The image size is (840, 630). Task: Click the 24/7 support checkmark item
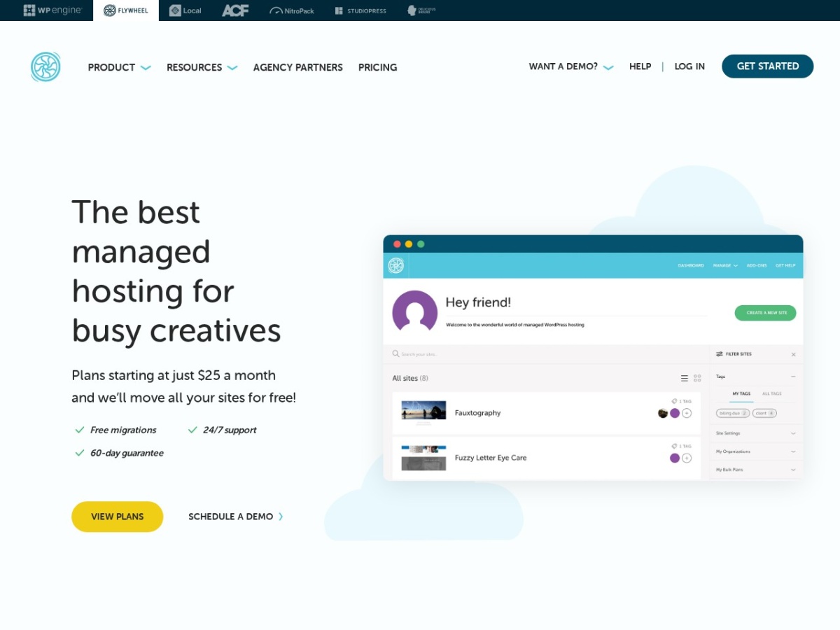[223, 430]
